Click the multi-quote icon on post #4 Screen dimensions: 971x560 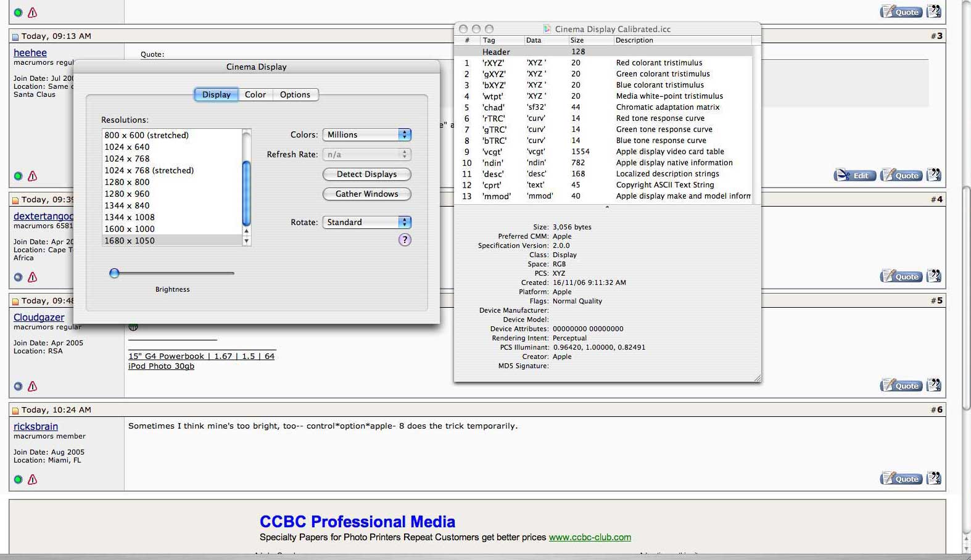(x=934, y=276)
